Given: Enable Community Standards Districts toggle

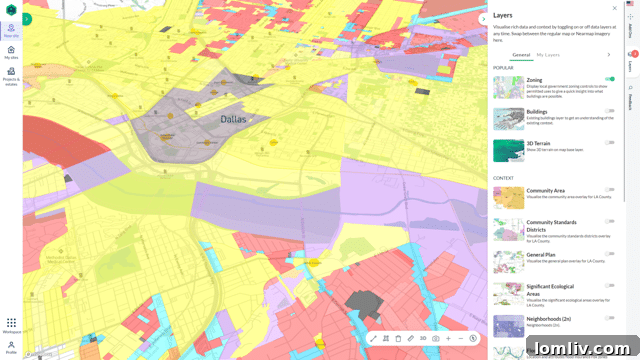Looking at the screenshot, I should click(610, 222).
